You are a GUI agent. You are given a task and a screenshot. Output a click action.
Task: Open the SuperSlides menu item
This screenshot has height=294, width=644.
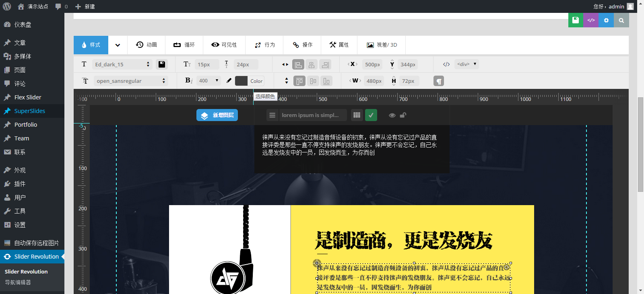pyautogui.click(x=32, y=111)
